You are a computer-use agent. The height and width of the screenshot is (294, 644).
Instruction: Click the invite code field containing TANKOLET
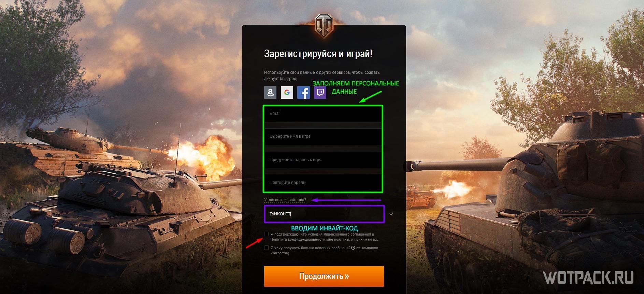324,214
